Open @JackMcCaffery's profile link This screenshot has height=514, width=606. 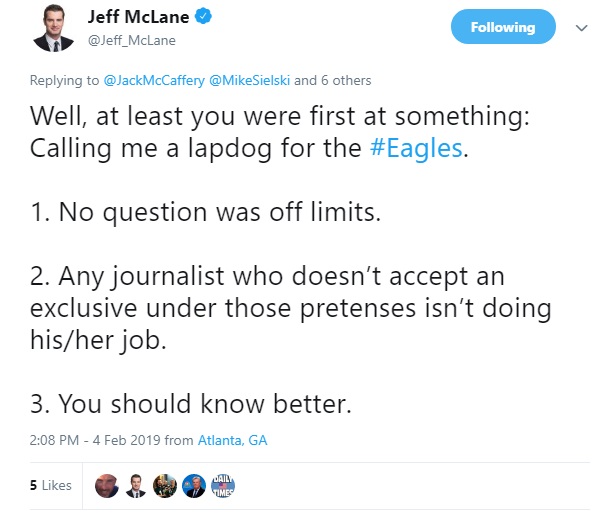click(153, 80)
